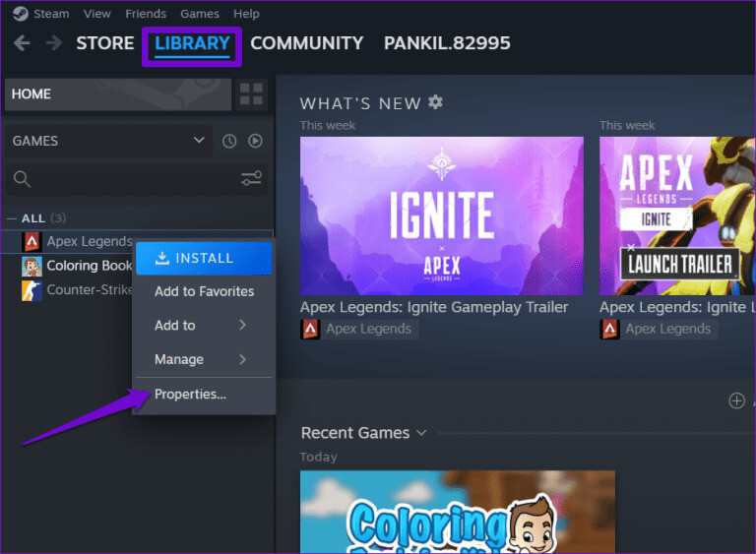Open Ignite Gameplay Trailer thumbnail
This screenshot has width=756, height=554.
[x=442, y=216]
